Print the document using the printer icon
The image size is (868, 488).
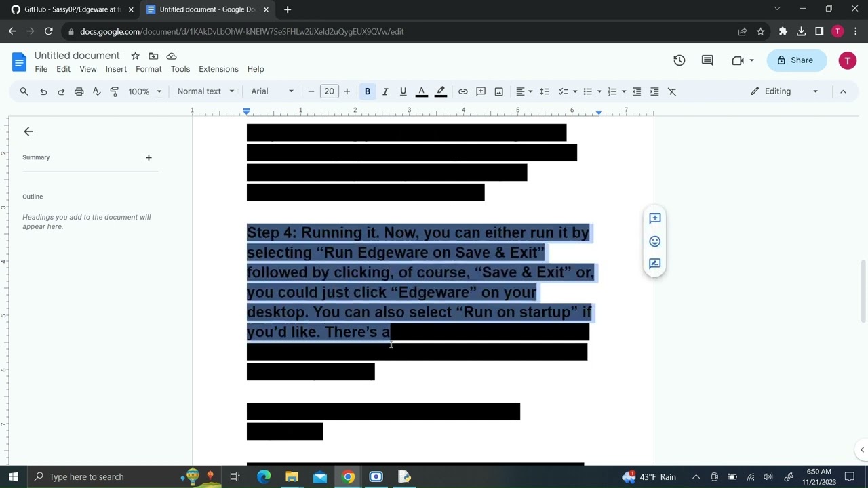[x=79, y=91]
